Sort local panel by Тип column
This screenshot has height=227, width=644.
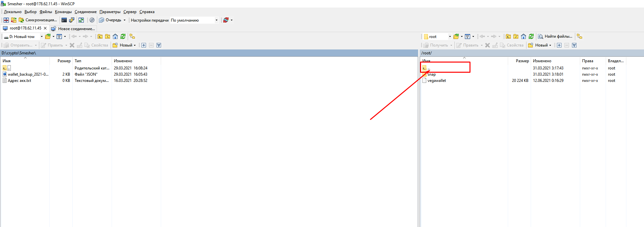point(92,61)
